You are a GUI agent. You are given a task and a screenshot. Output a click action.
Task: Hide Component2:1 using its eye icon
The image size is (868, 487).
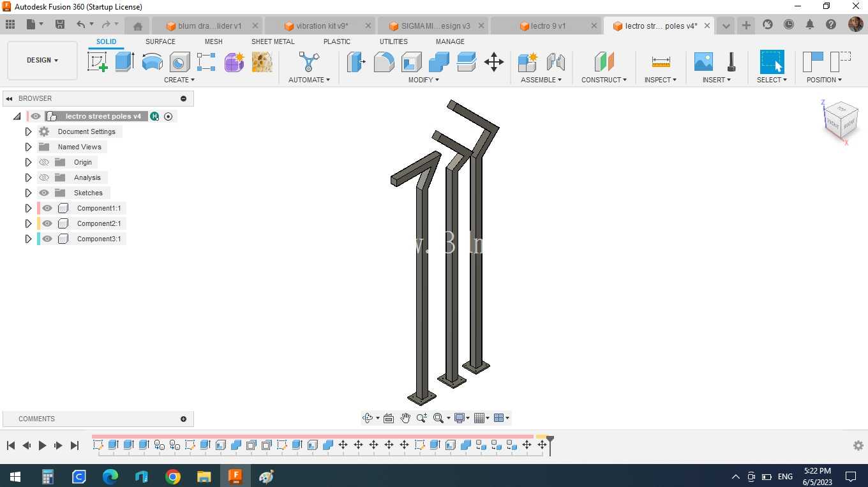click(x=47, y=223)
